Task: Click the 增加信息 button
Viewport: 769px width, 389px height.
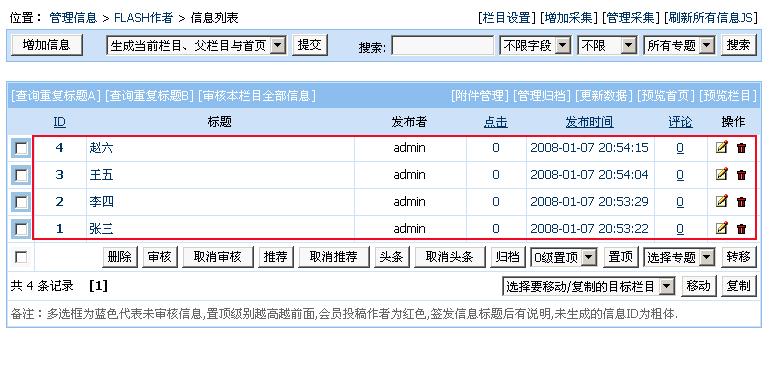Action: point(47,45)
